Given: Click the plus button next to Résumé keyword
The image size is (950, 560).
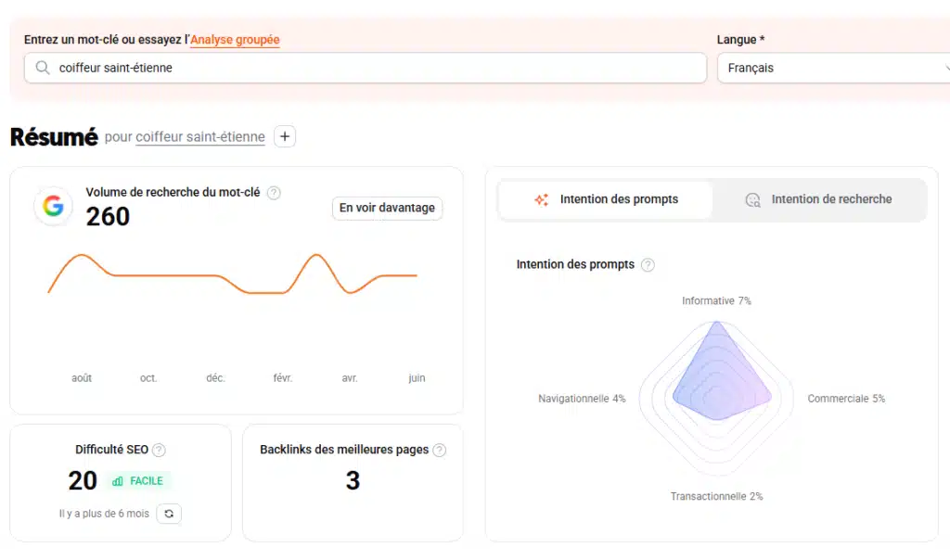Looking at the screenshot, I should [285, 137].
